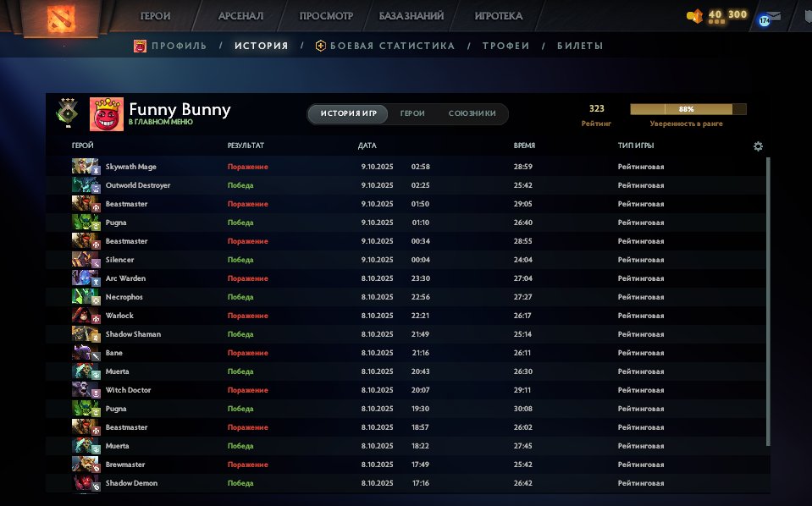Viewport: 812px width, 506px height.
Task: Open the match table settings gear
Action: [x=758, y=146]
